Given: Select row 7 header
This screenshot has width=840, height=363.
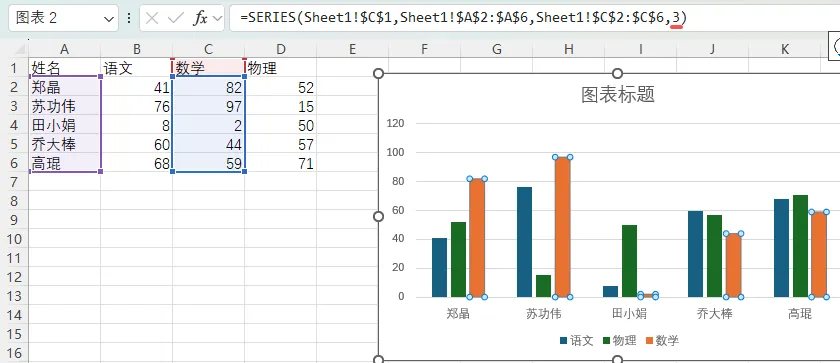Looking at the screenshot, I should (x=14, y=183).
